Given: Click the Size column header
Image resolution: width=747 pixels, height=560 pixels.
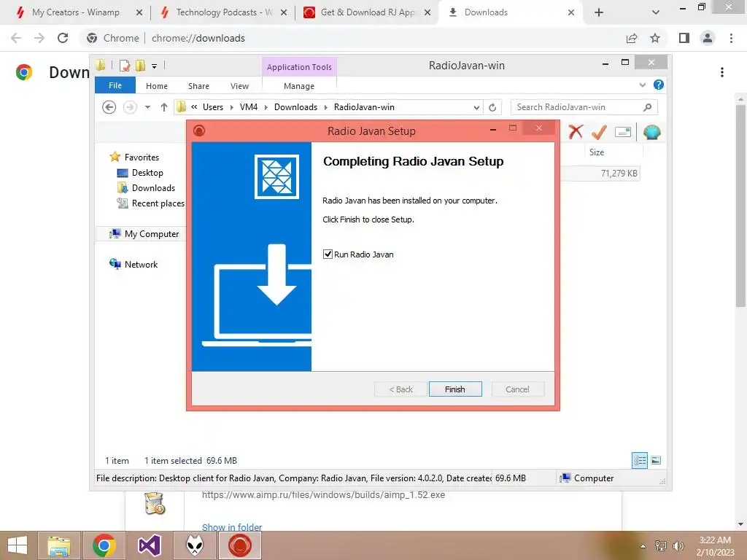Looking at the screenshot, I should coord(597,152).
